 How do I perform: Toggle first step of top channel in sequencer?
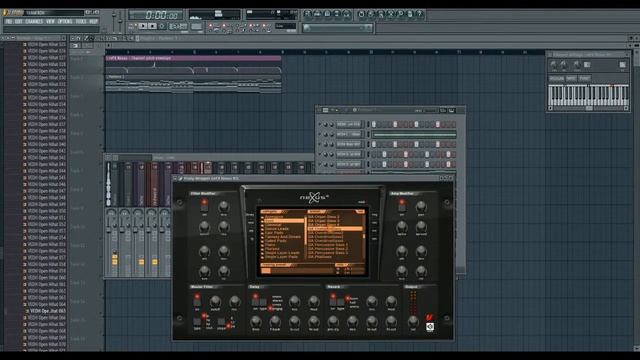[373, 124]
